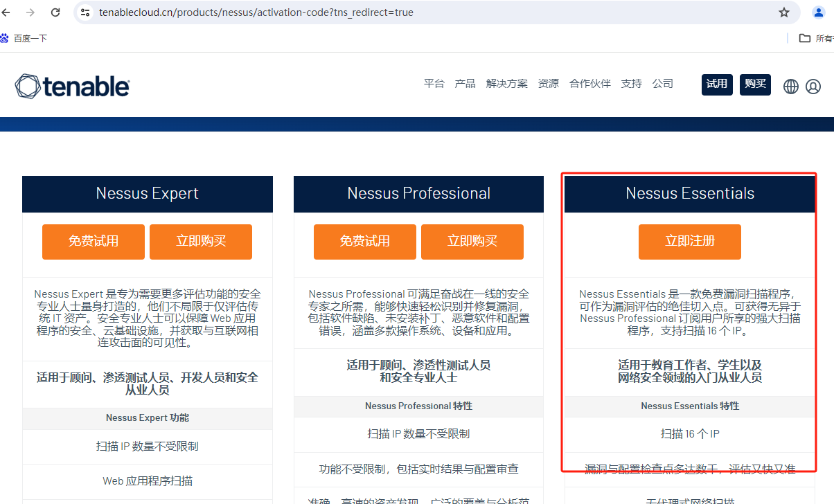The height and width of the screenshot is (504, 834).
Task: Open the 合作伙伴 menu
Action: tap(590, 84)
